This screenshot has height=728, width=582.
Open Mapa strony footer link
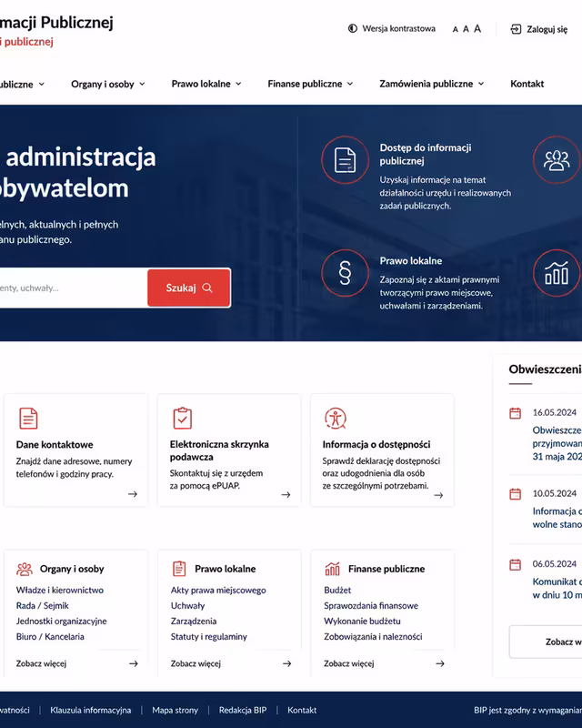175,710
